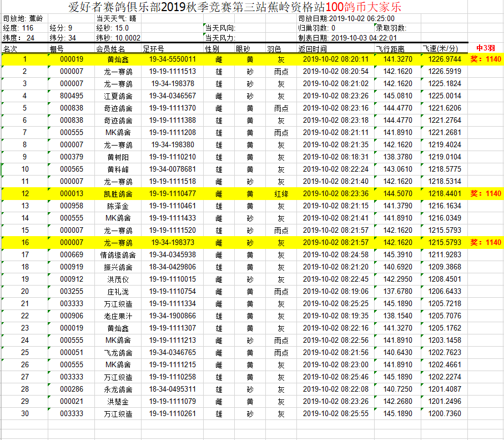Viewport: 504px width, 440px height.
Task: Select loft number 800495
Action: pos(72,96)
